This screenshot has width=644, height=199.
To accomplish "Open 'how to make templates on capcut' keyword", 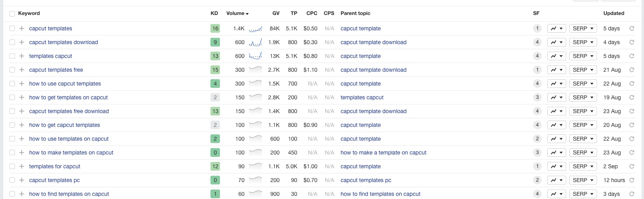I will click(x=71, y=153).
